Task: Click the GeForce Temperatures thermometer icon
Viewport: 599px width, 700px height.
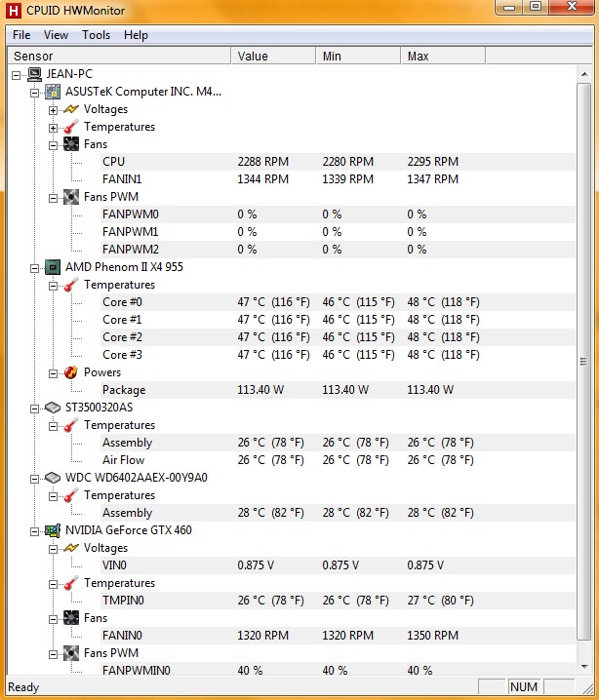Action: point(71,583)
